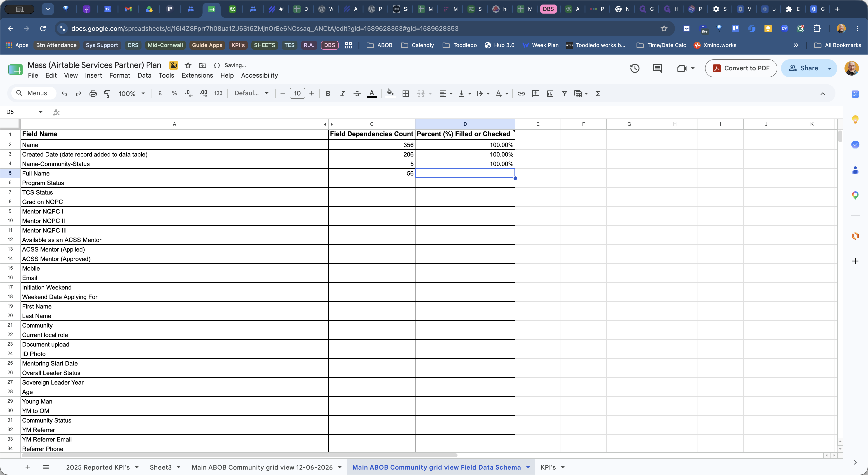
Task: Open the Functions sigma menu
Action: click(x=598, y=94)
